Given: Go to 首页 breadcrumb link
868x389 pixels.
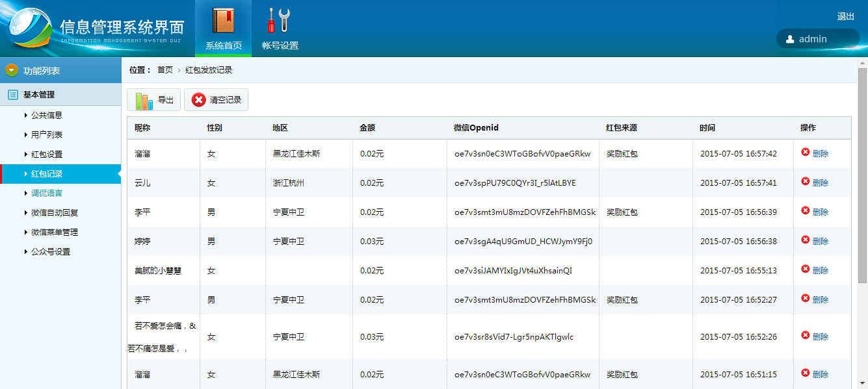Looking at the screenshot, I should 165,70.
